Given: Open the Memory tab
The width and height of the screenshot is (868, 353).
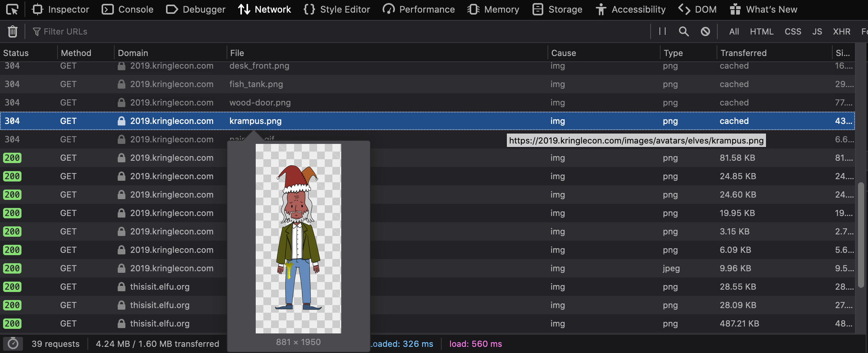Looking at the screenshot, I should [493, 9].
